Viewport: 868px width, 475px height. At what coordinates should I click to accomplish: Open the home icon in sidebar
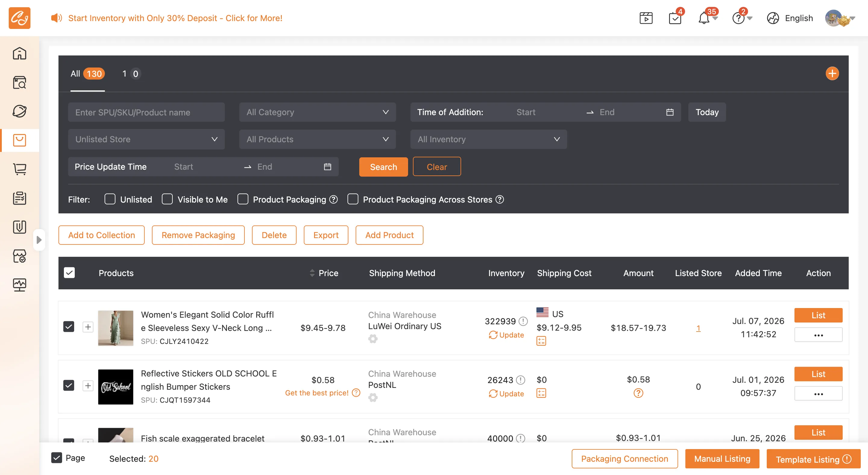click(19, 54)
